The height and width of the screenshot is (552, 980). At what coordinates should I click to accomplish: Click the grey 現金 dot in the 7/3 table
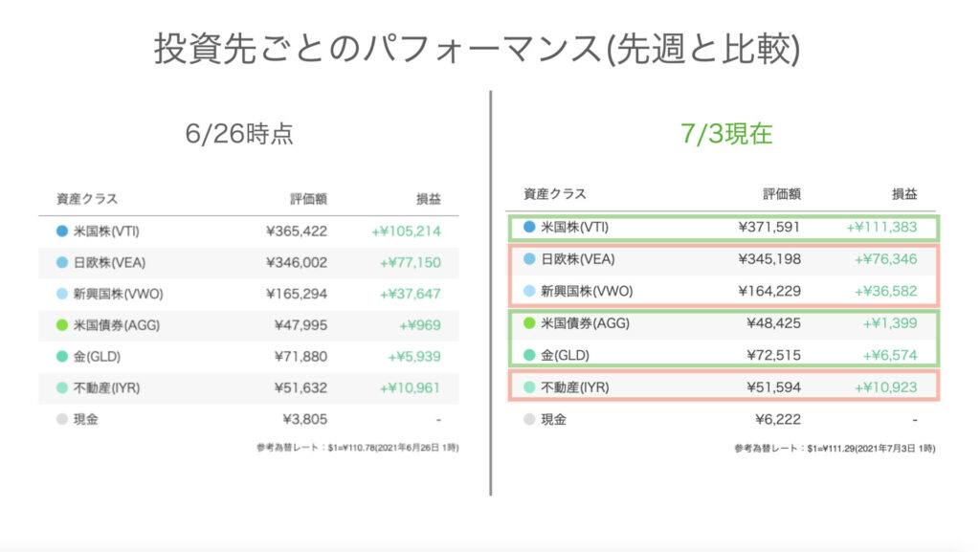[x=529, y=419]
